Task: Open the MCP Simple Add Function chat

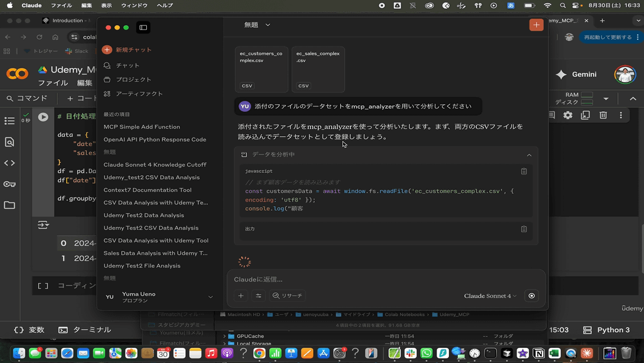Action: point(141,127)
